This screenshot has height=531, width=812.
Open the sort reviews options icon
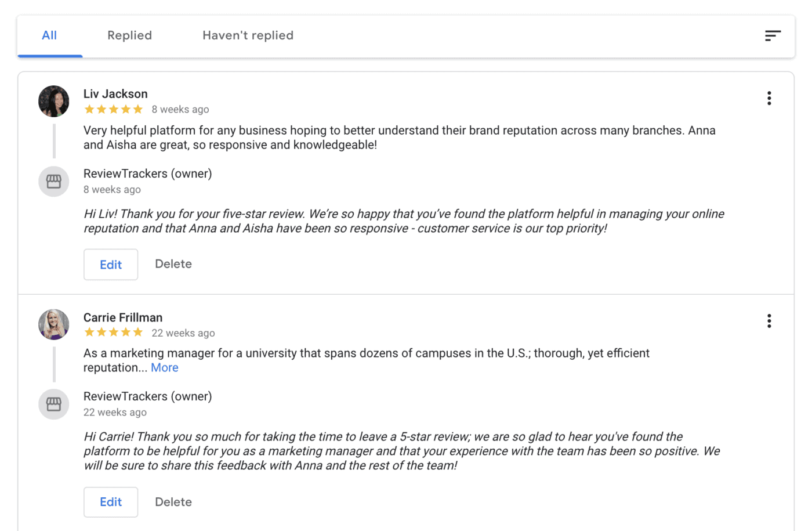tap(773, 35)
